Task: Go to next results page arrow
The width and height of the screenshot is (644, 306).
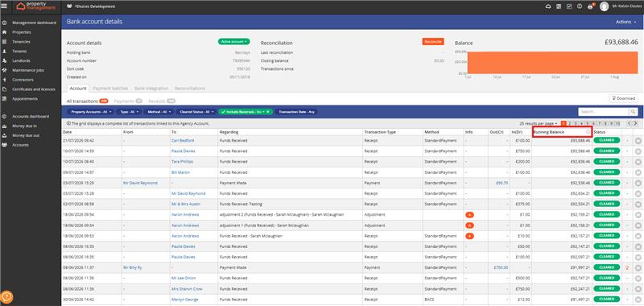Action: [635, 123]
